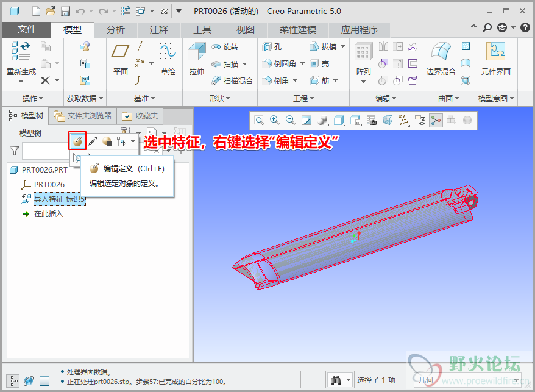Switch to the View (视图) ribbon tab
Screen dimensions: 535x392
pyautogui.click(x=246, y=30)
